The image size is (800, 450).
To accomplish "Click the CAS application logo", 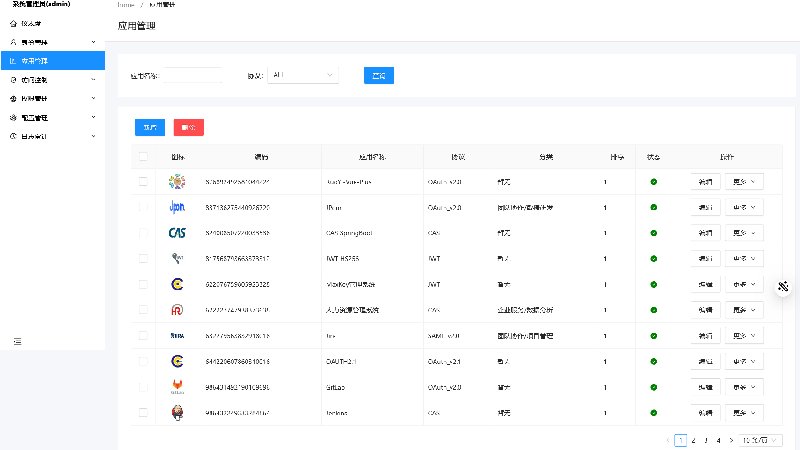I will (x=177, y=233).
